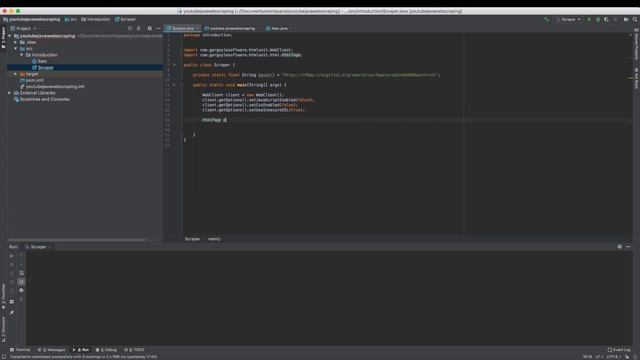Collapse the src folder
The height and width of the screenshot is (360, 640).
[x=16, y=49]
